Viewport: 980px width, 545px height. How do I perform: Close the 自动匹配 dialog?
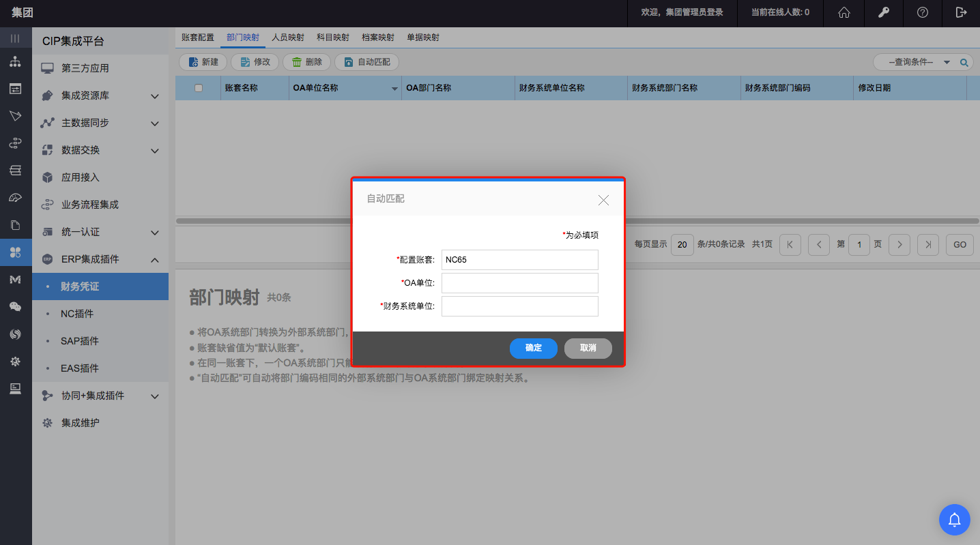[x=603, y=200]
